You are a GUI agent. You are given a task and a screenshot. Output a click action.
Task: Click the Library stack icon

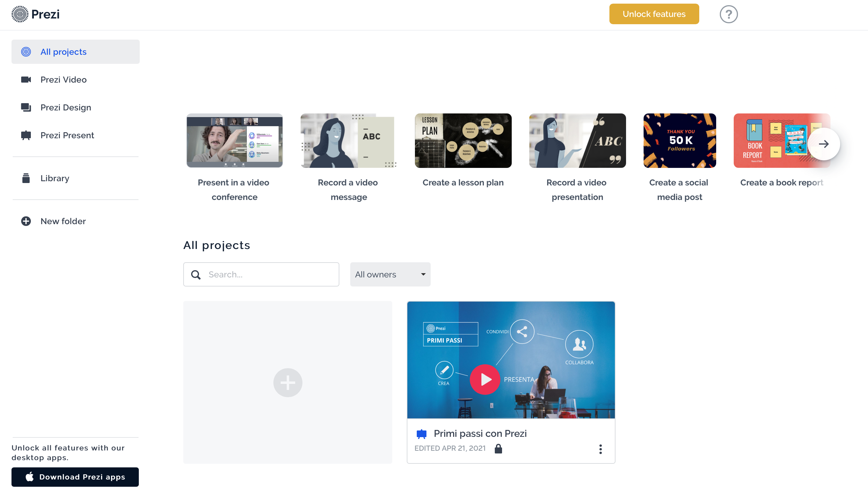coord(26,178)
